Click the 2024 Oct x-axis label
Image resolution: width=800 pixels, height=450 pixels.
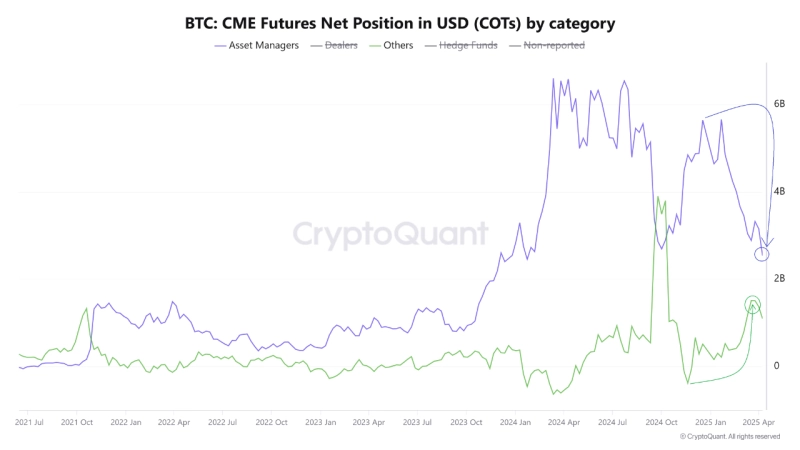click(662, 423)
